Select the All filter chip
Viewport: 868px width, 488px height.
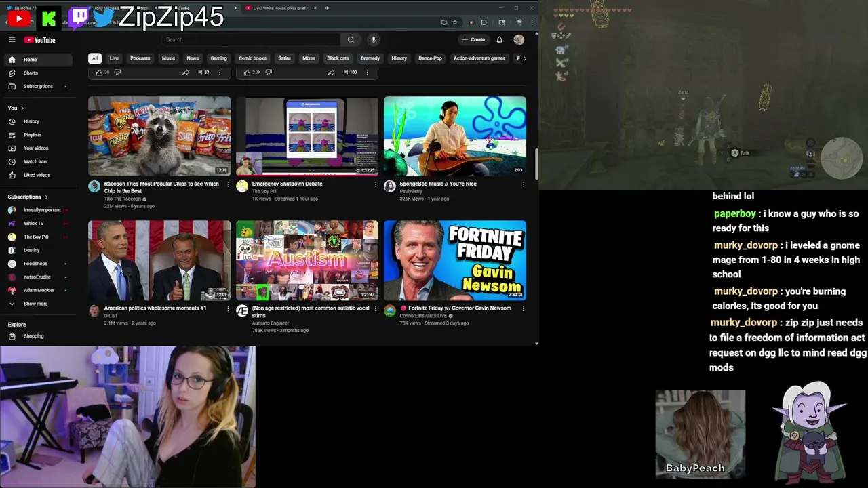tap(95, 58)
